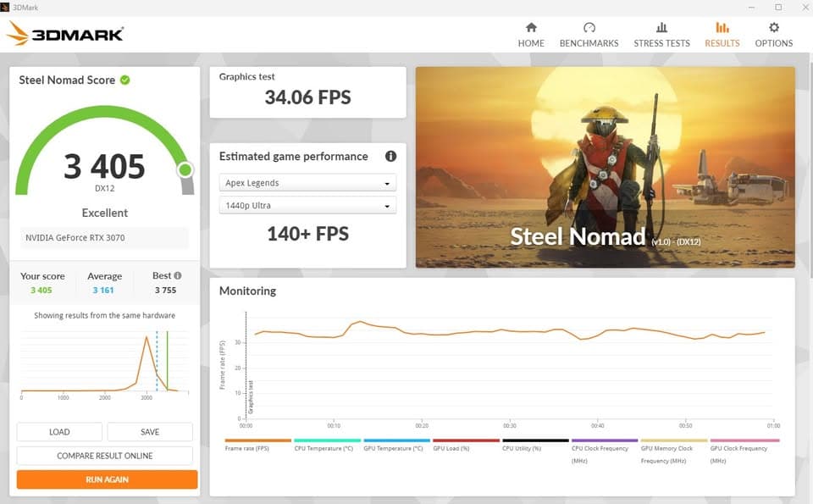Toggle the GPU Load (%) legend series

tap(466, 445)
